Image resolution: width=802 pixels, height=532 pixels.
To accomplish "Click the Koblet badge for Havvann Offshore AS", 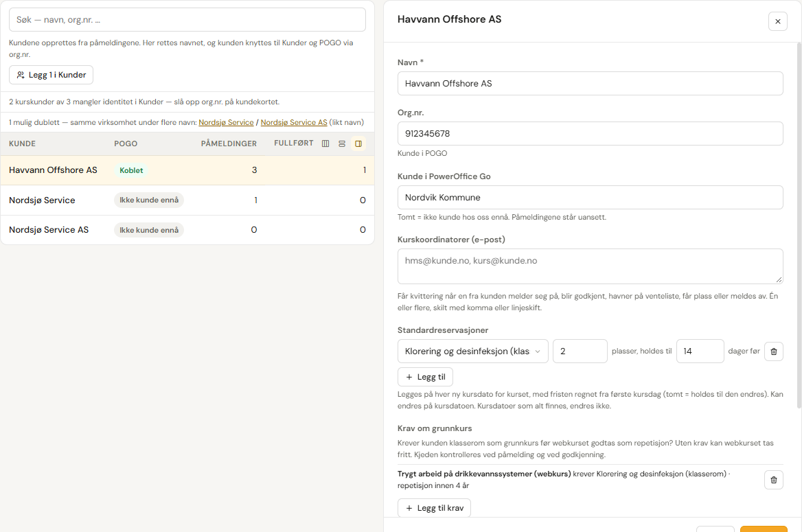I will (x=131, y=170).
